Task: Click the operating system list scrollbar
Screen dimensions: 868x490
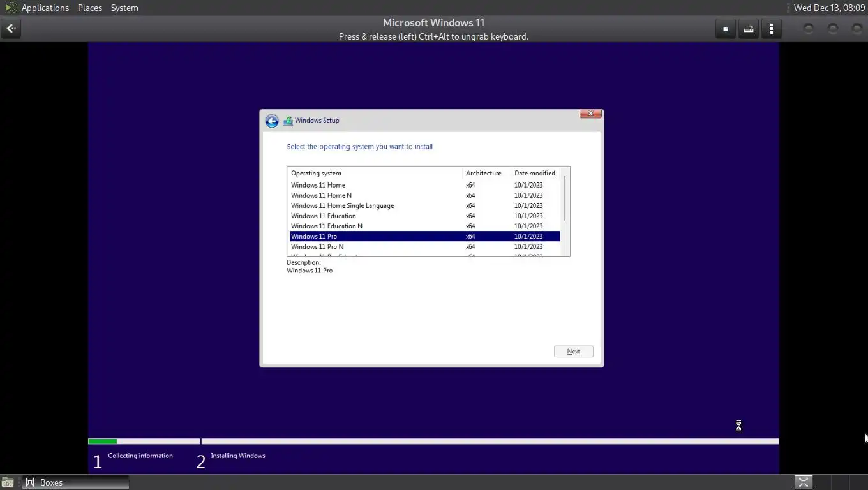Action: click(x=565, y=198)
